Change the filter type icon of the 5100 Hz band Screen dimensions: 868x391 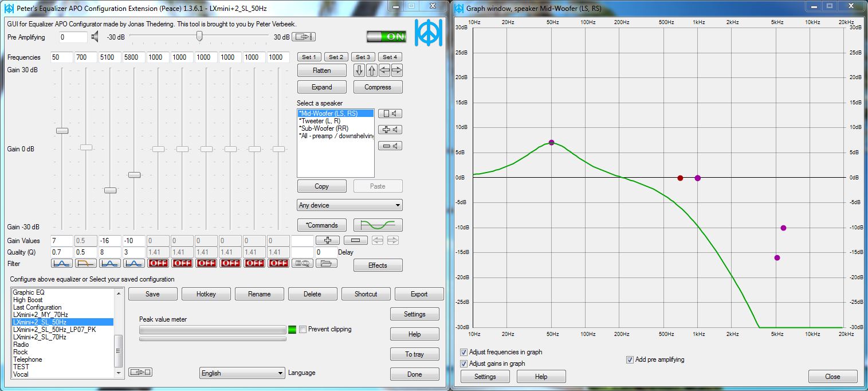[110, 264]
